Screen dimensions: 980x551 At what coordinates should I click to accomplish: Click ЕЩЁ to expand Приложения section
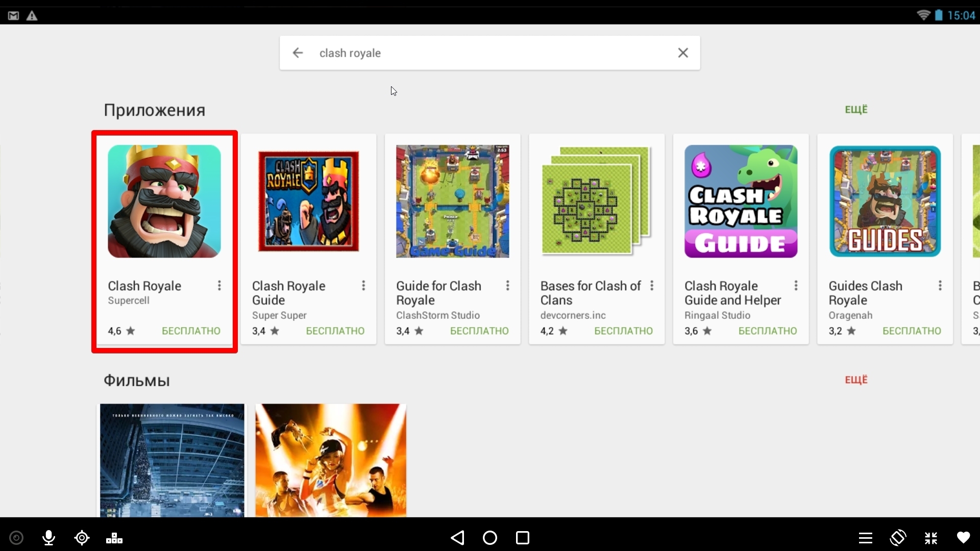pos(855,109)
